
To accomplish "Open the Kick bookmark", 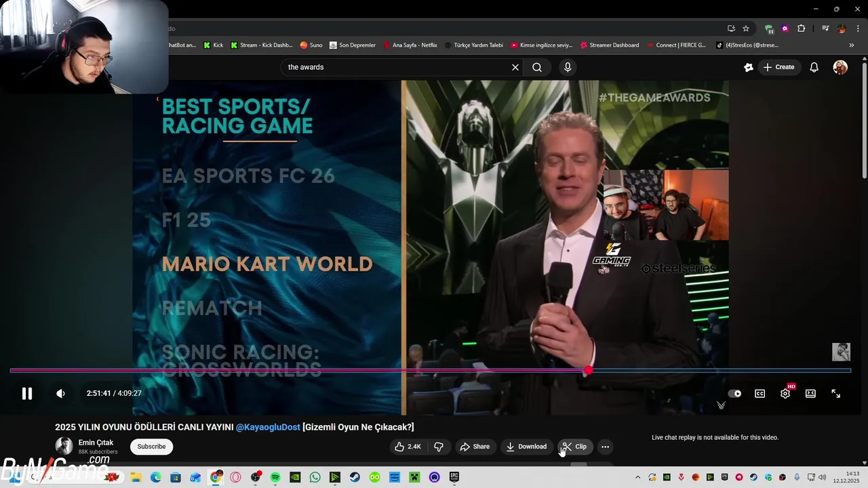I will [x=213, y=45].
